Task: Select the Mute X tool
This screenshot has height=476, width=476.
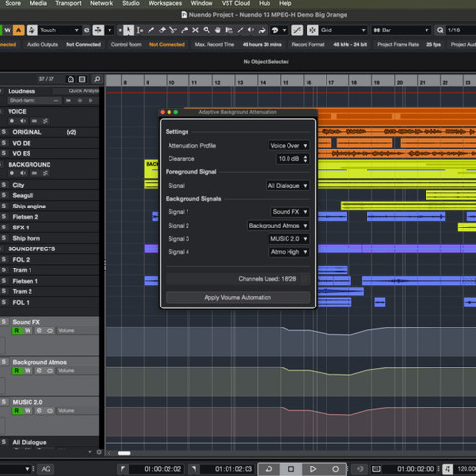Action: click(x=195, y=30)
